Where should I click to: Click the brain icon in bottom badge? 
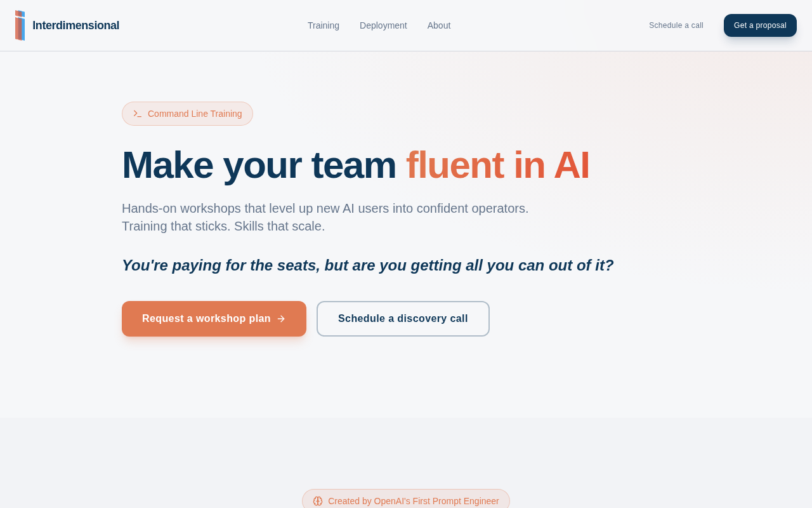coord(318,501)
